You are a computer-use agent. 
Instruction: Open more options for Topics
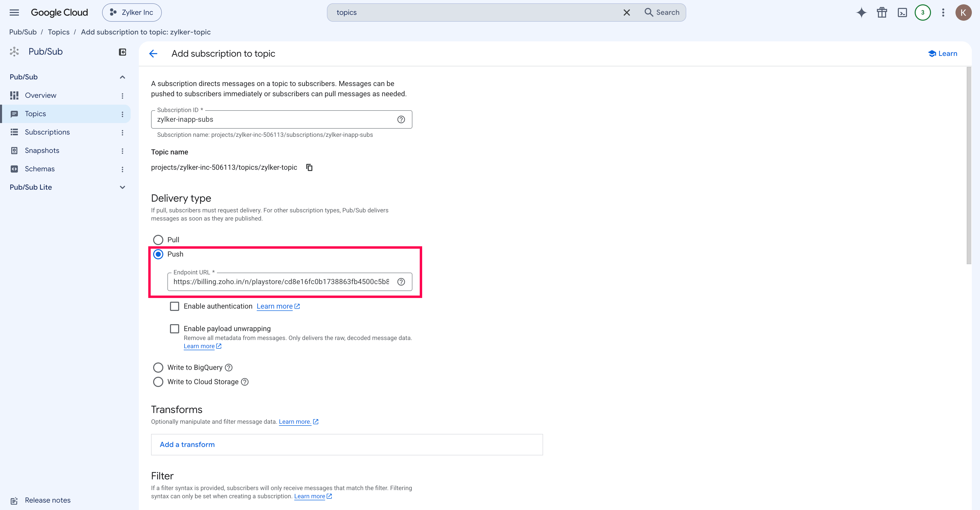(x=122, y=114)
